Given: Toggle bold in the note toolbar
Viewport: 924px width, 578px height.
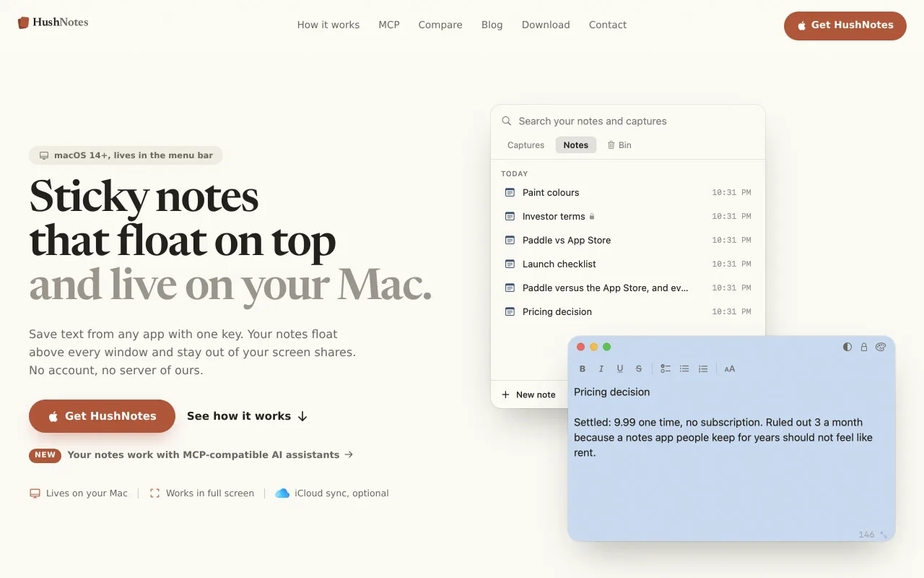Looking at the screenshot, I should click(x=583, y=368).
